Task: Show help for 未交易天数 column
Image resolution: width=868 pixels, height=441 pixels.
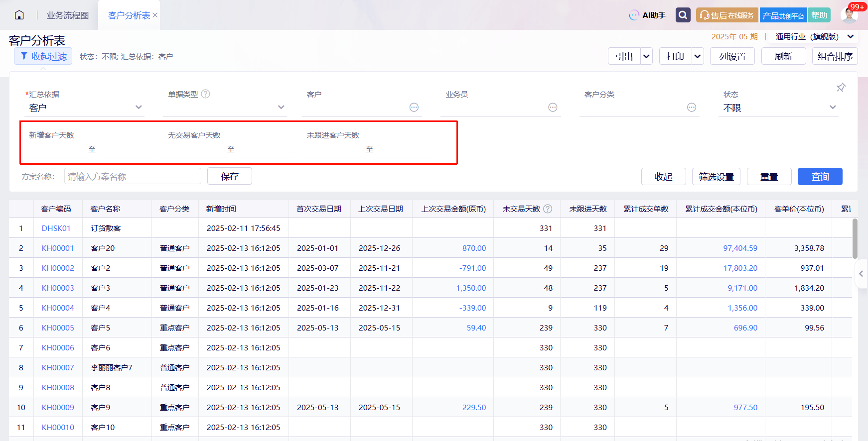Action: coord(548,209)
